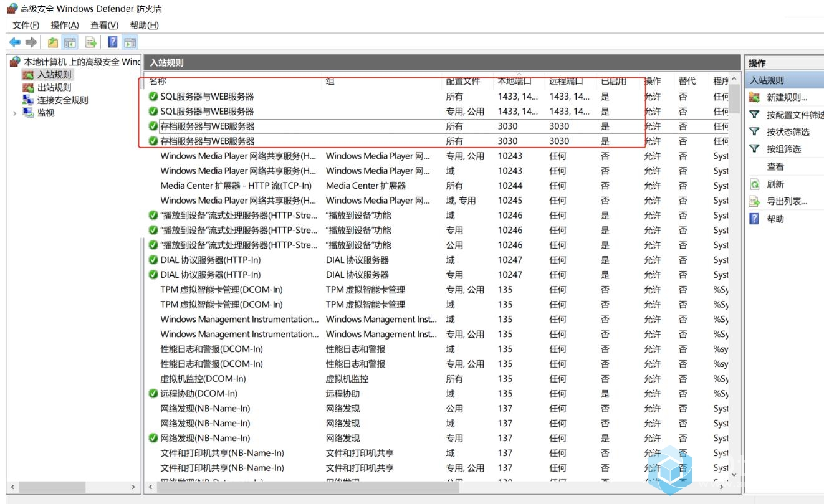Click local port cell 10245
The width and height of the screenshot is (824, 504).
pos(510,201)
